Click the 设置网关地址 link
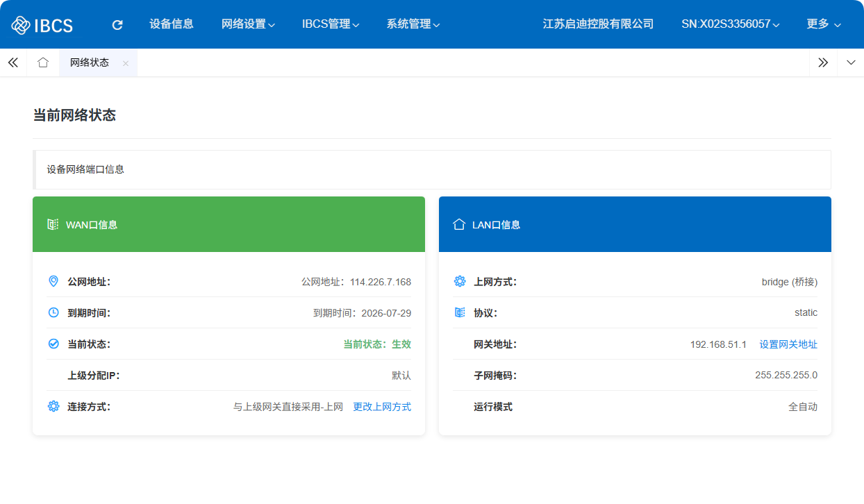 point(788,344)
